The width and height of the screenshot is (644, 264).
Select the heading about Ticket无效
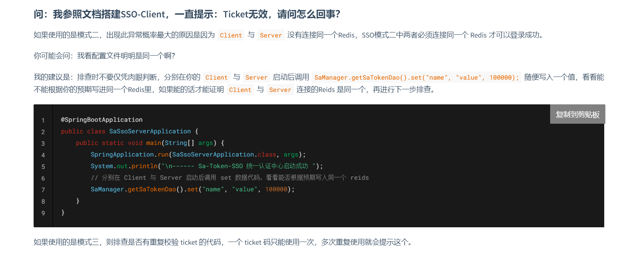[x=187, y=14]
